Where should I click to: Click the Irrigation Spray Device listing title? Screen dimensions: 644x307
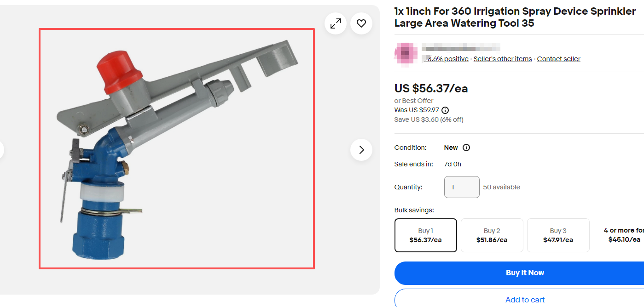tap(515, 17)
